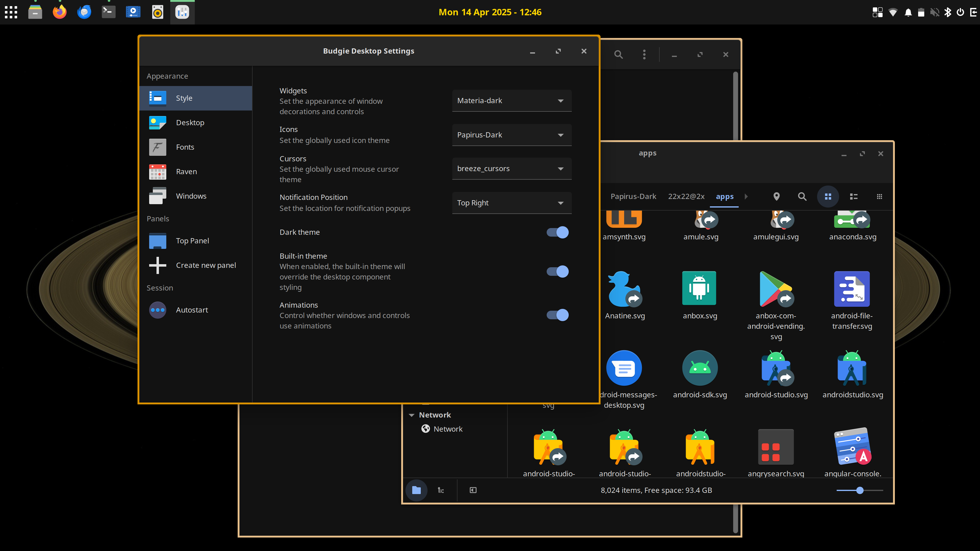Switch to compact view in apps window
Image resolution: width=980 pixels, height=551 pixels.
pos(879,197)
